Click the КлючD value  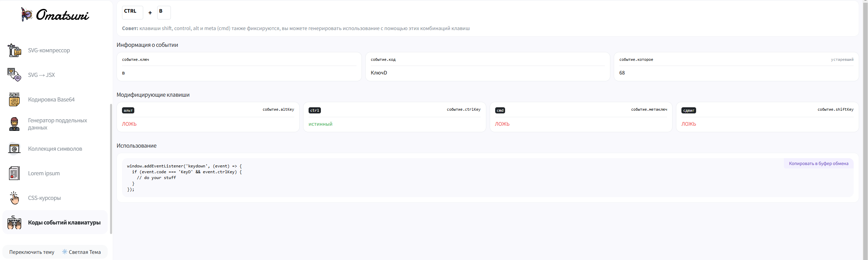click(x=379, y=73)
